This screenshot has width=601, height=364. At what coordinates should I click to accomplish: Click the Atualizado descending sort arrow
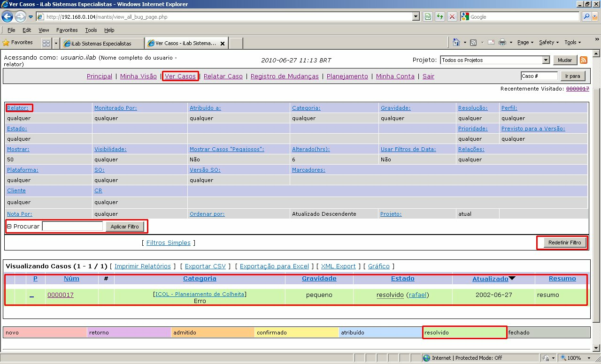pos(512,278)
